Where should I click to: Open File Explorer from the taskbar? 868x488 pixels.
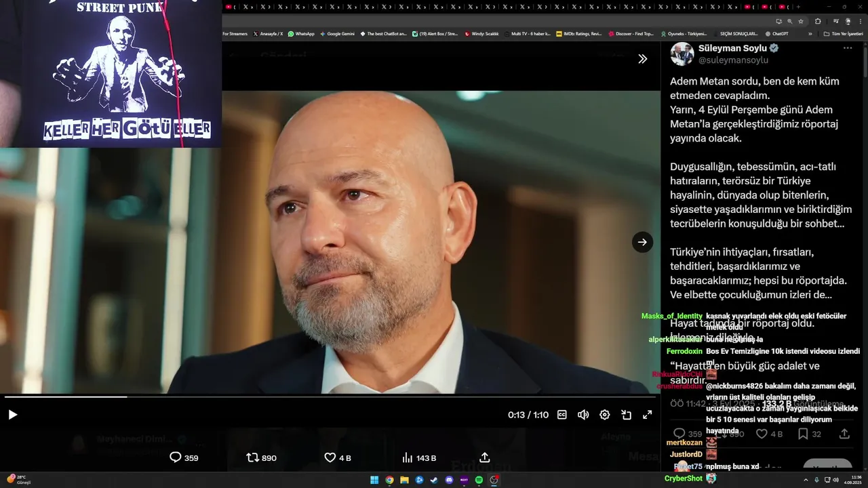click(x=404, y=480)
